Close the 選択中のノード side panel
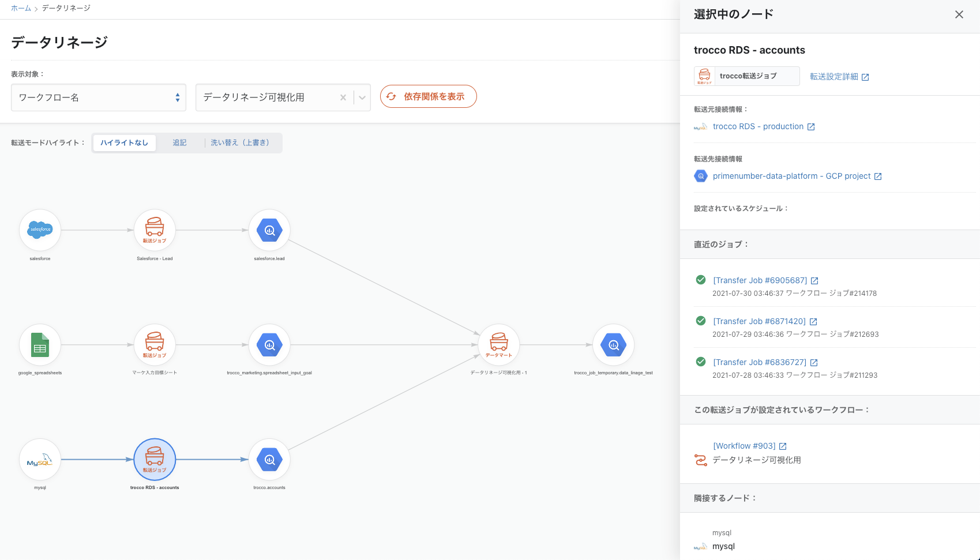 tap(959, 14)
